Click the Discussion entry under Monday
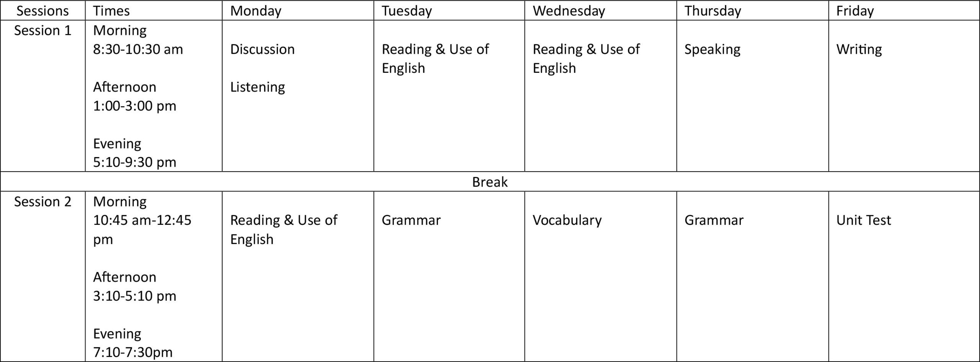 click(x=262, y=49)
